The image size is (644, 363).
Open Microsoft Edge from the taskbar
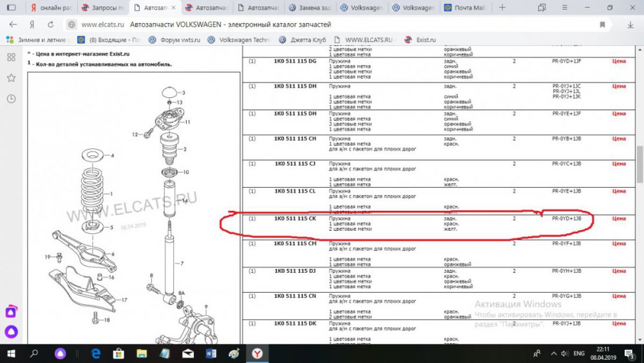[96, 353]
